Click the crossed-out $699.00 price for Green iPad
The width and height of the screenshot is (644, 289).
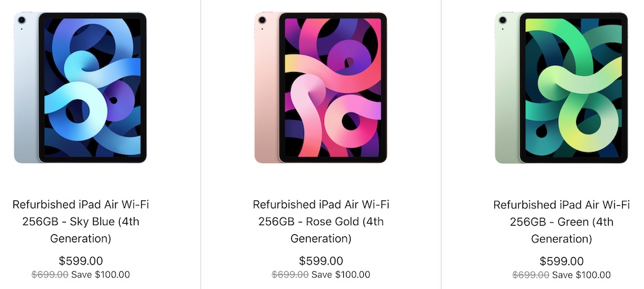[530, 274]
